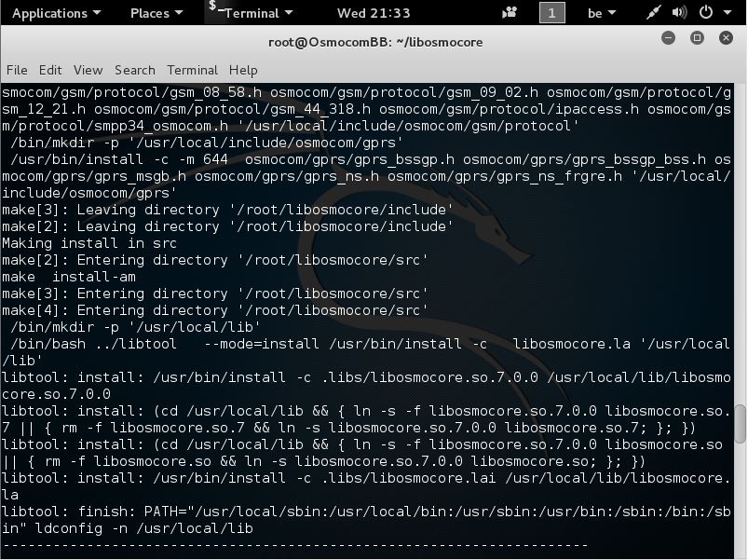Expand system menu arrow beside power icon
This screenshot has height=560, width=748.
click(728, 13)
